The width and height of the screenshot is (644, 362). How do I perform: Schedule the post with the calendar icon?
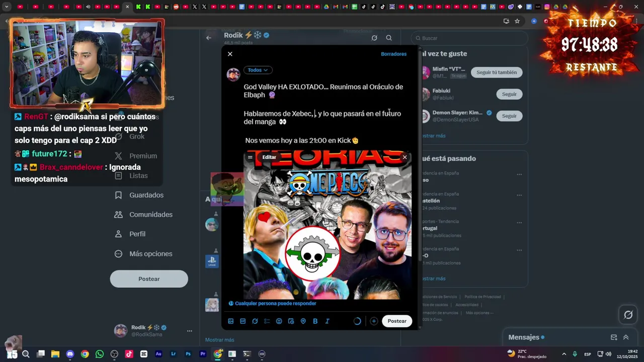click(291, 321)
